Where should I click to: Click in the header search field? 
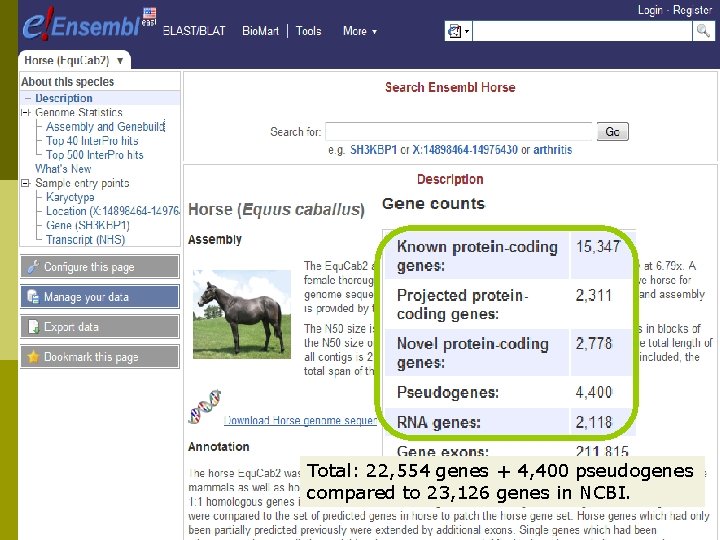tap(582, 31)
